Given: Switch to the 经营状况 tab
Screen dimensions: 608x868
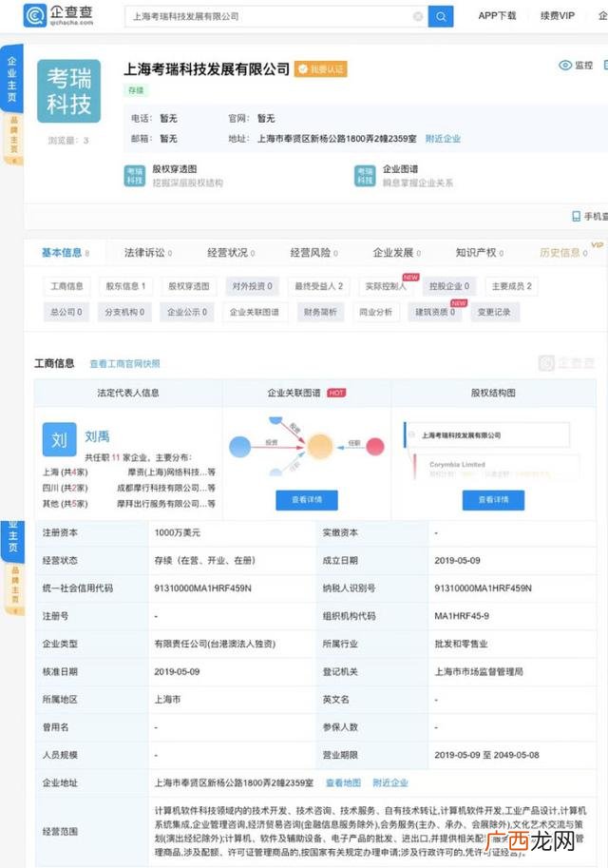Looking at the screenshot, I should 231,253.
